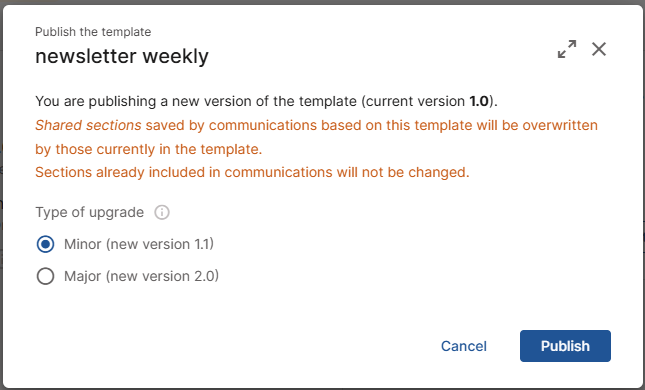
Task: Click the You are publishing sentence
Action: coord(267,101)
